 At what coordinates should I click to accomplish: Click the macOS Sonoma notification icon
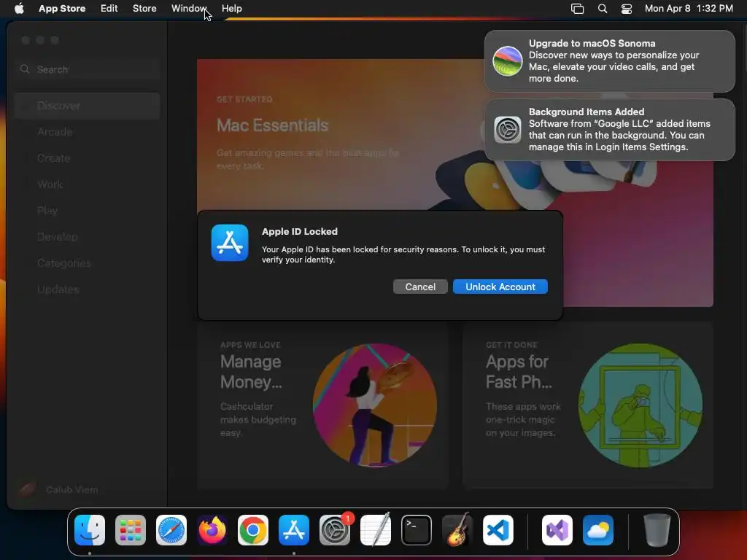508,61
